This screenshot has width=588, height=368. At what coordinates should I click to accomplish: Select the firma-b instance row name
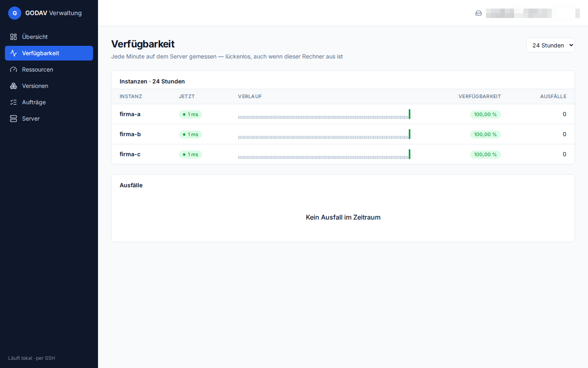(x=130, y=134)
